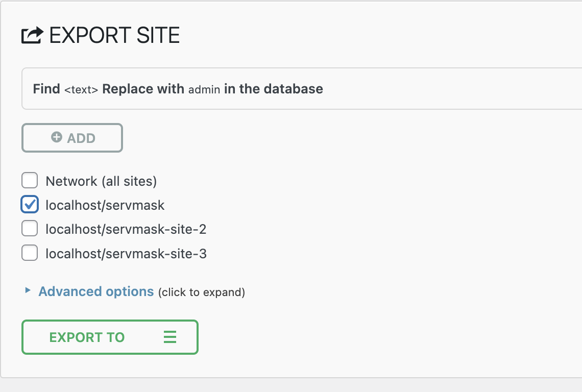Click the hamburger menu icon in EXPORT TO
The image size is (582, 392).
[170, 337]
